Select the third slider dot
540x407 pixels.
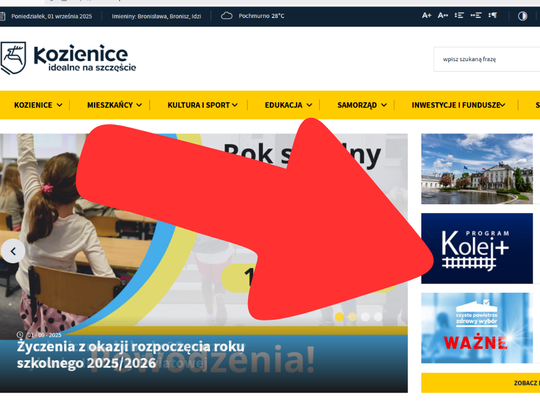pyautogui.click(x=365, y=316)
